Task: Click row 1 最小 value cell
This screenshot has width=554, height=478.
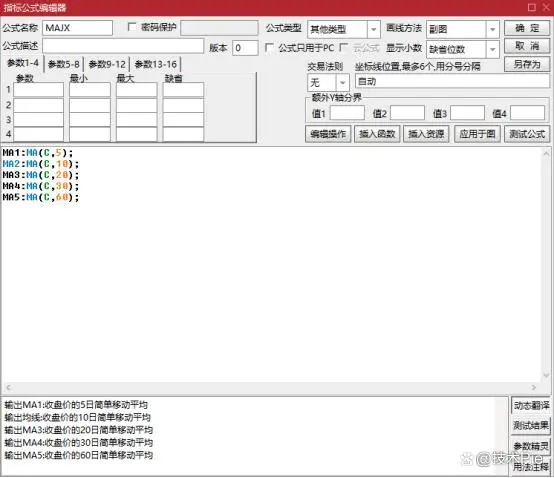Action: click(90, 90)
